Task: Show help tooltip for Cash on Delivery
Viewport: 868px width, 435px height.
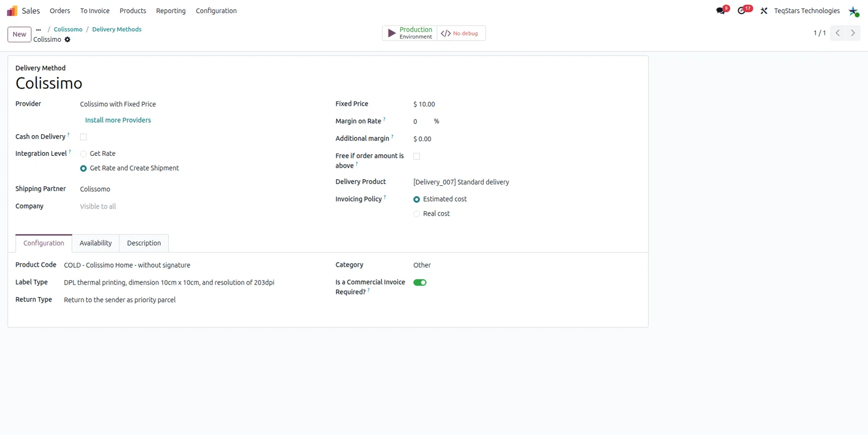Action: [68, 134]
